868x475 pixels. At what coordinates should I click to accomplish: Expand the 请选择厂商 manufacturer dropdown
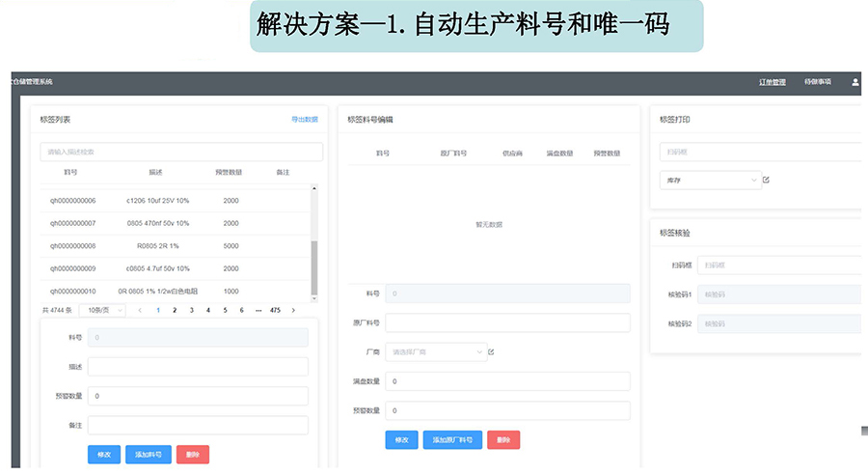pos(436,352)
